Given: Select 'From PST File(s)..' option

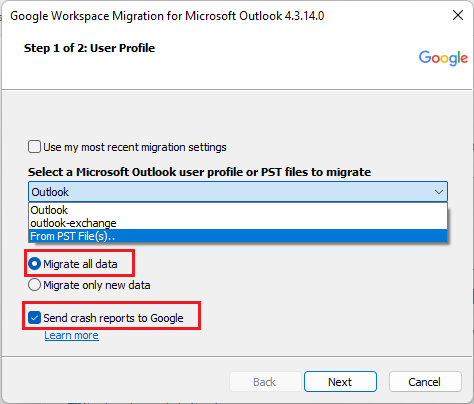Looking at the screenshot, I should [238, 236].
